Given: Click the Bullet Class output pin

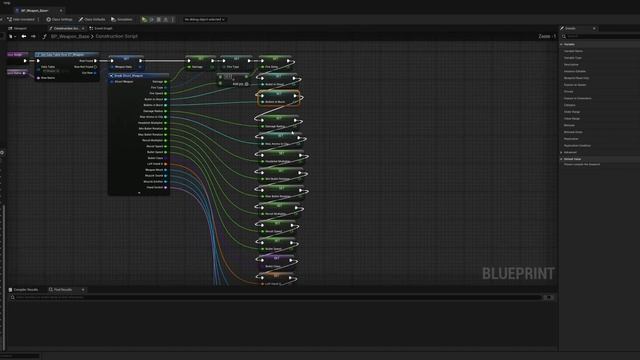Looking at the screenshot, I should pyautogui.click(x=165, y=158).
